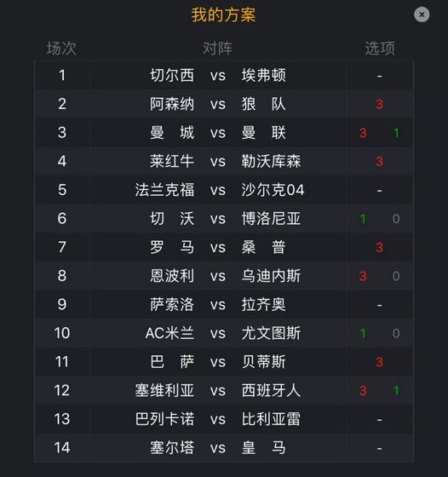
Task: Toggle the green 1 option for 曼城 vs 曼联
Action: [x=396, y=133]
